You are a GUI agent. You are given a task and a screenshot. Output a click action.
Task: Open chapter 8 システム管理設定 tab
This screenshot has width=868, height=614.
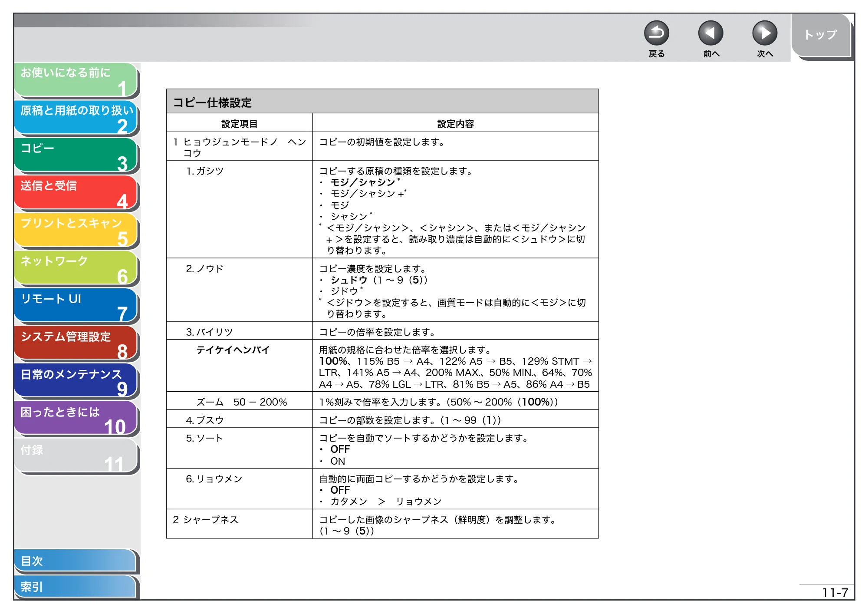click(76, 343)
